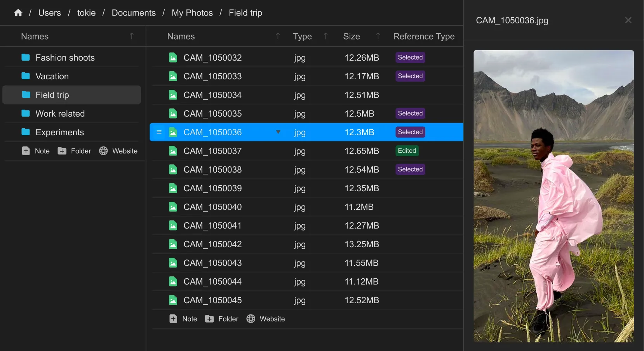Go to the home directory icon
644x351 pixels.
tap(18, 13)
